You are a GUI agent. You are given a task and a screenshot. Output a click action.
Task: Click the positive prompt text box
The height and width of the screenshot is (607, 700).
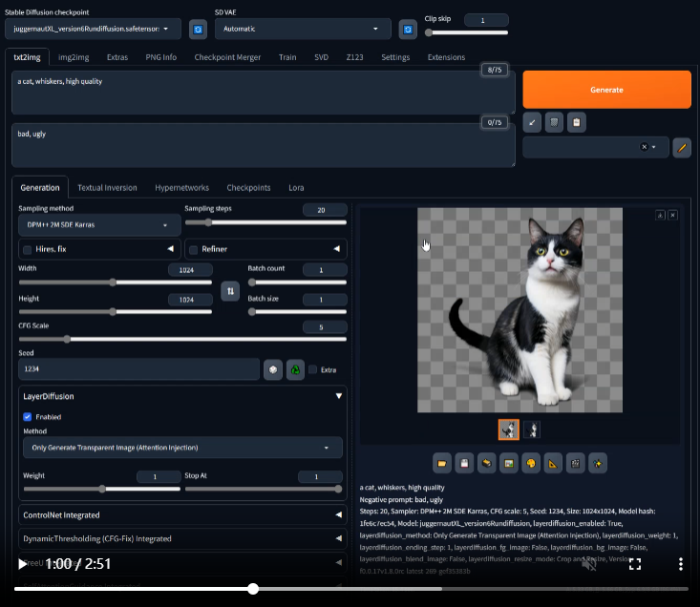coord(264,93)
